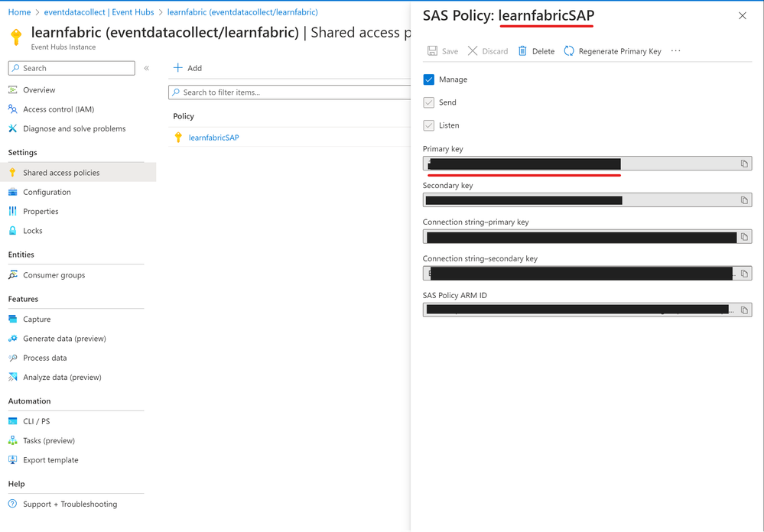The width and height of the screenshot is (764, 532).
Task: Toggle the Listen permission checkbox
Action: pos(429,125)
